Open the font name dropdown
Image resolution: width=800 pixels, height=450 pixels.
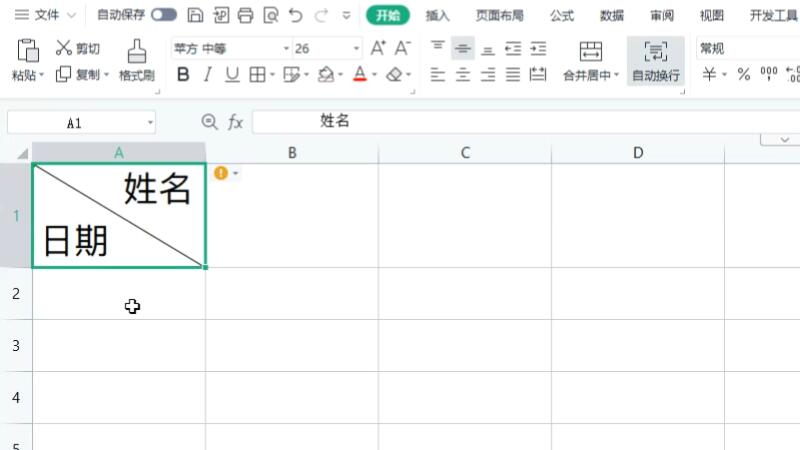(x=286, y=48)
